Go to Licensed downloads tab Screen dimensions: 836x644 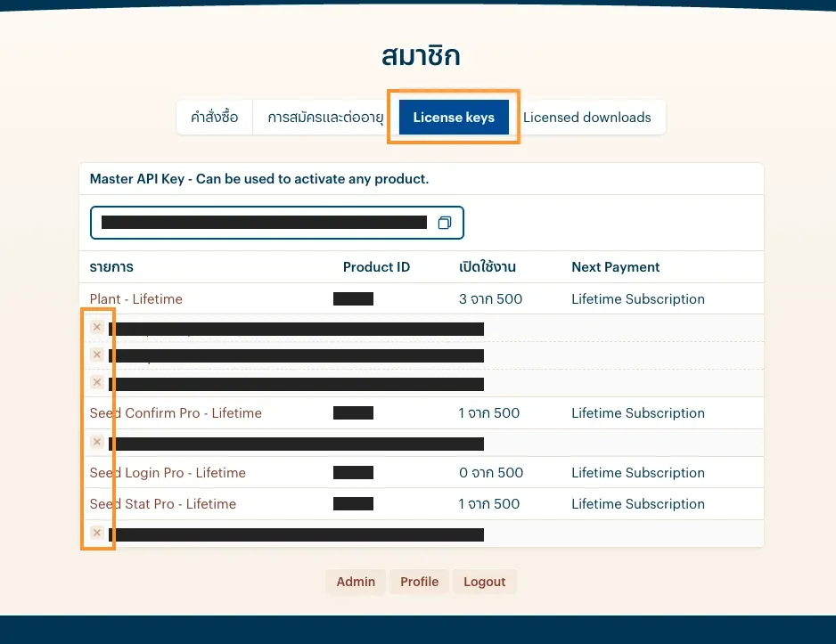[x=587, y=118]
